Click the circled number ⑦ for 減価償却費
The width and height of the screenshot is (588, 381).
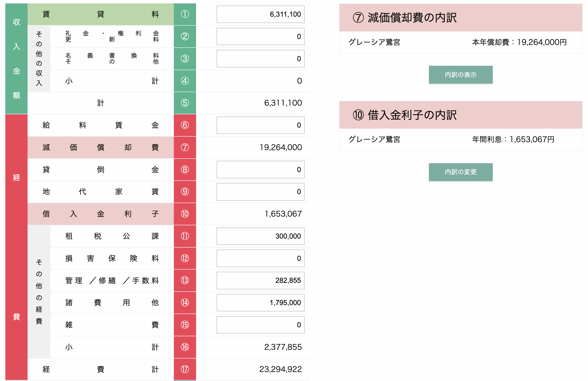[x=185, y=147]
